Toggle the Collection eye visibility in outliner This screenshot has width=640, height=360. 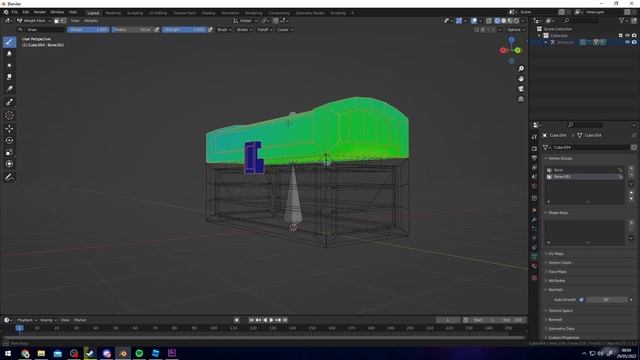click(627, 36)
